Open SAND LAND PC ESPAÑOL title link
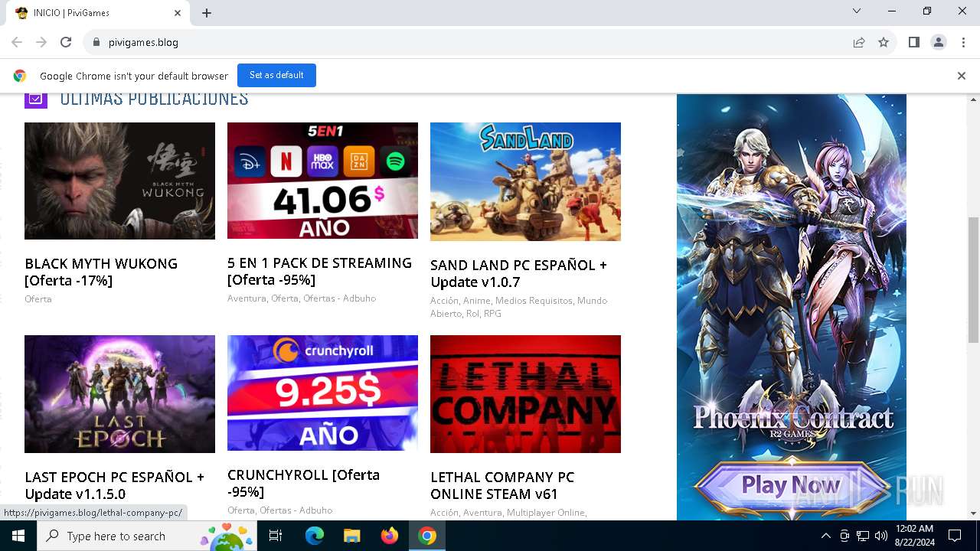Screen dimensions: 980x551 pyautogui.click(x=518, y=273)
